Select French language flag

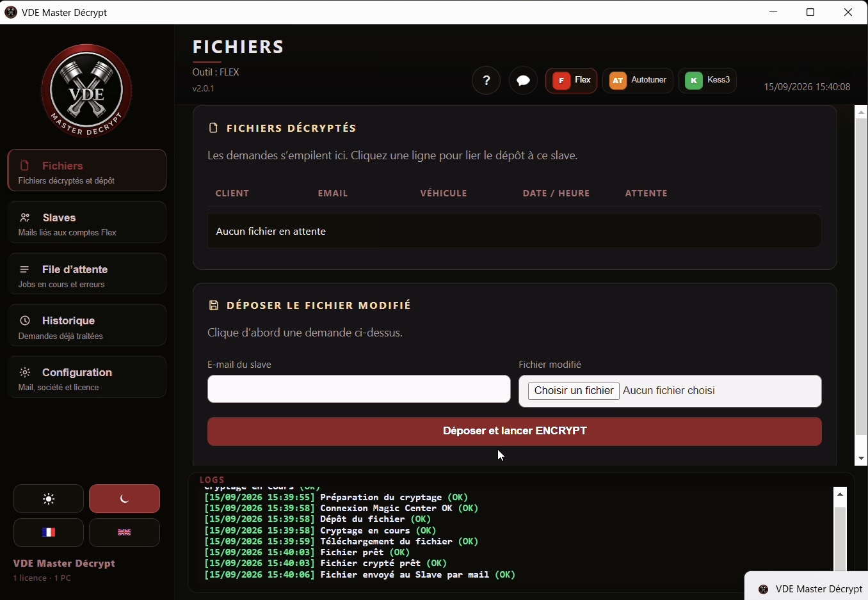pos(49,533)
